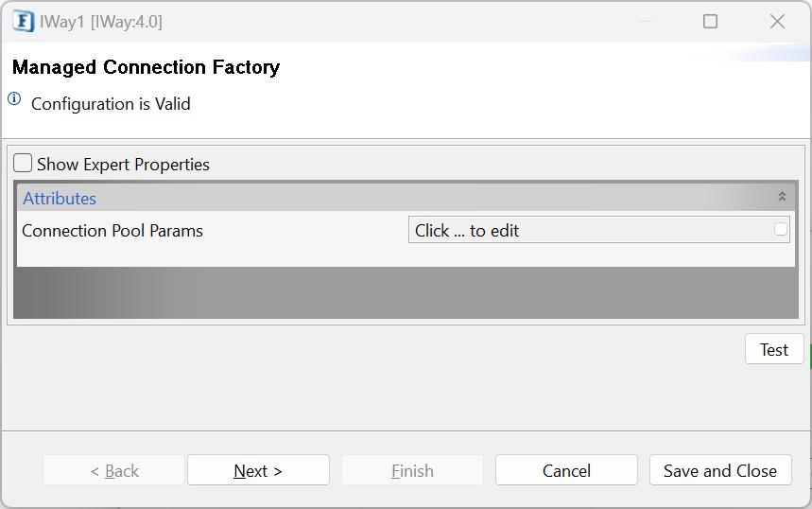Click the Attributes section header label
The image size is (812, 509).
[60, 199]
